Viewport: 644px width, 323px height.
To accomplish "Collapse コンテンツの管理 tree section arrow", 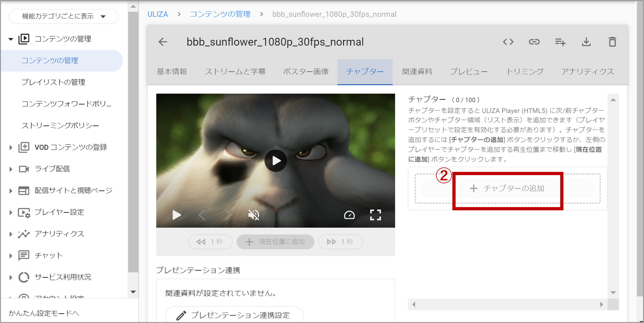I will coord(11,39).
